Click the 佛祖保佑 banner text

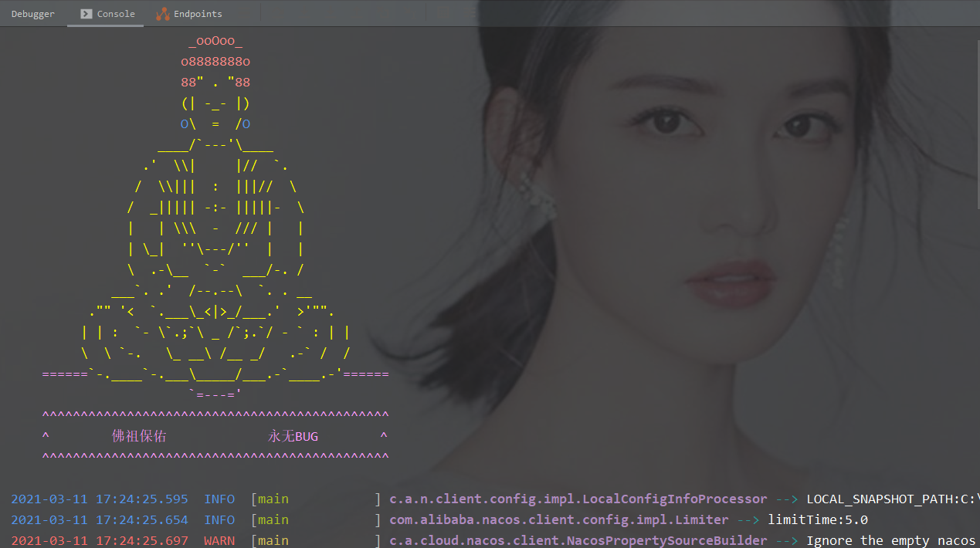point(140,435)
